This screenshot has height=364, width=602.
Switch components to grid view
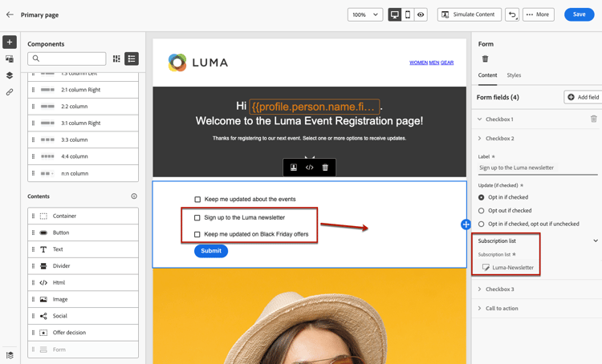116,59
